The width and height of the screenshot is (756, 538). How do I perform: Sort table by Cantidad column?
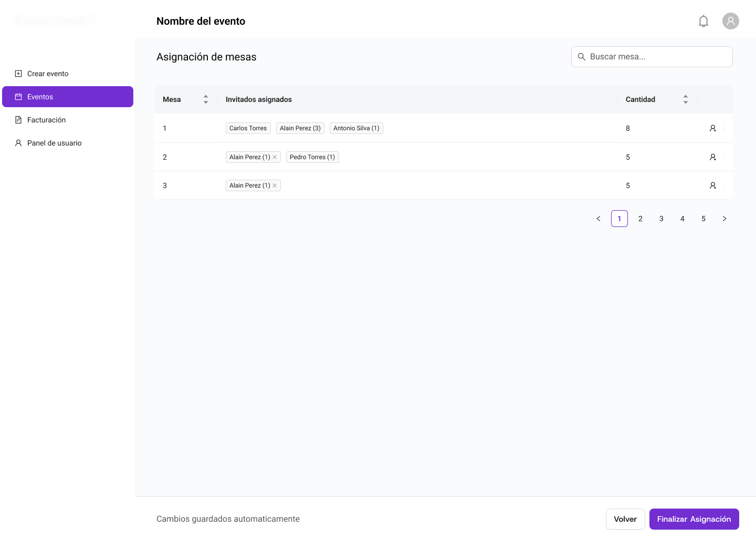click(685, 99)
